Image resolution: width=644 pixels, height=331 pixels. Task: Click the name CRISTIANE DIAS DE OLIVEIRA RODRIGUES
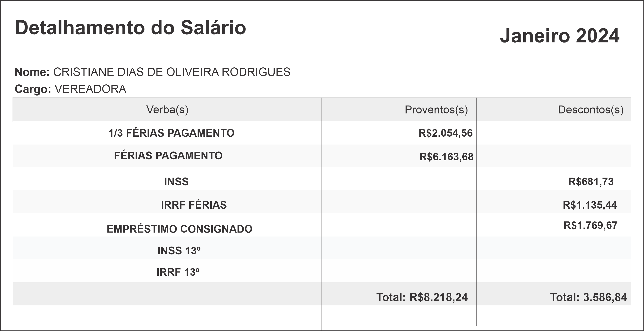172,72
